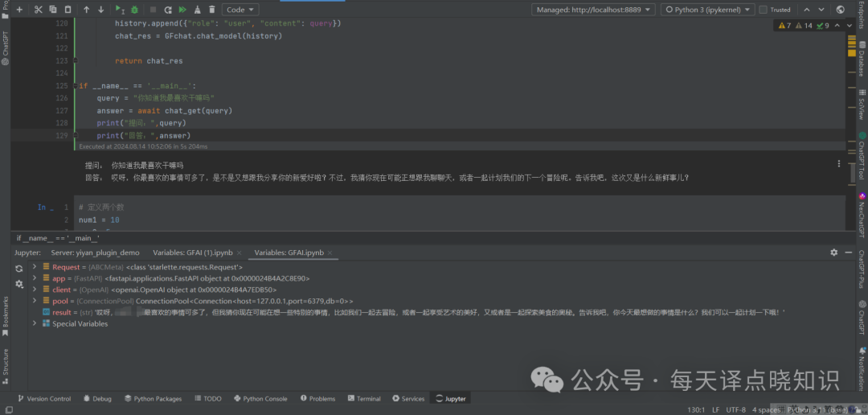Open the warnings count indicator showing 7
Viewport: 868px width, 415px height.
[x=785, y=26]
